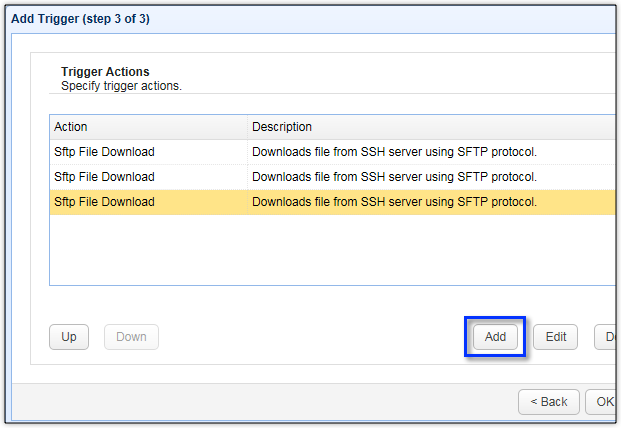Click the partially visible OK button
The image size is (621, 428).
coord(603,401)
